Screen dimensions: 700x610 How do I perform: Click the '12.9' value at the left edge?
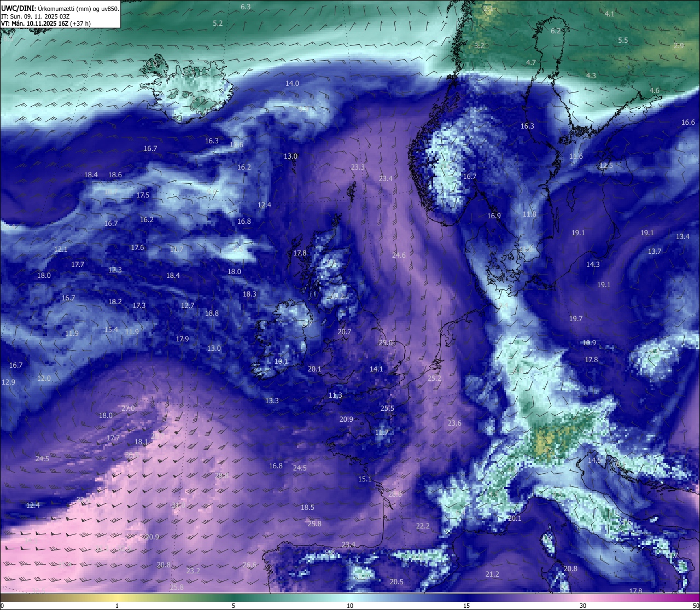click(x=8, y=382)
